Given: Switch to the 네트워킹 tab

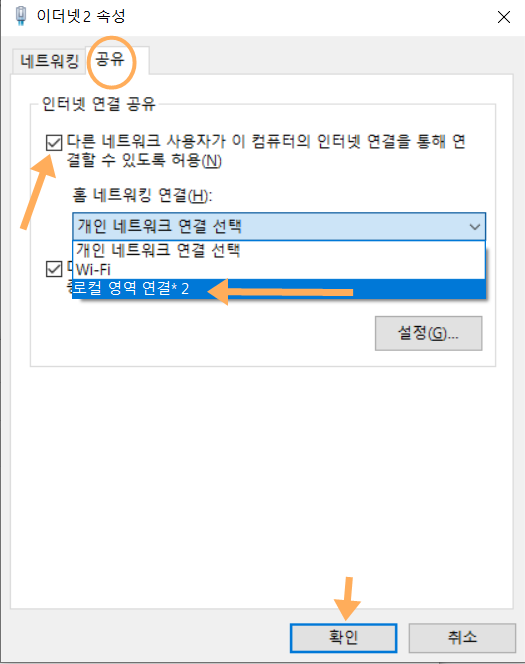Looking at the screenshot, I should [50, 61].
